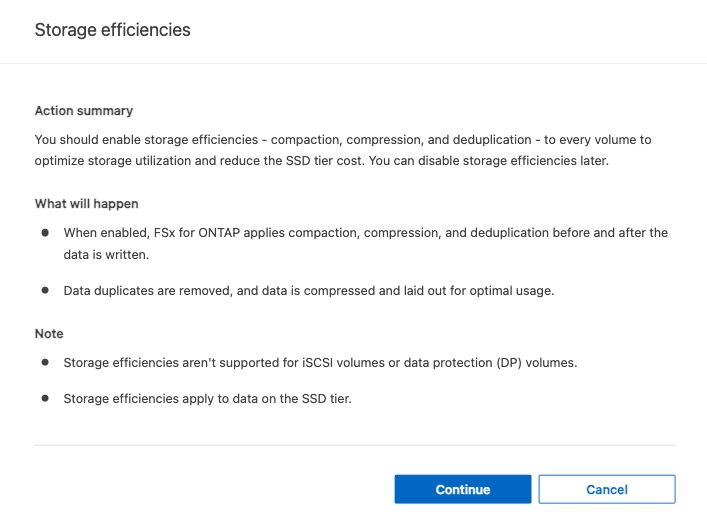Click the 'What will happen' heading

click(x=87, y=203)
